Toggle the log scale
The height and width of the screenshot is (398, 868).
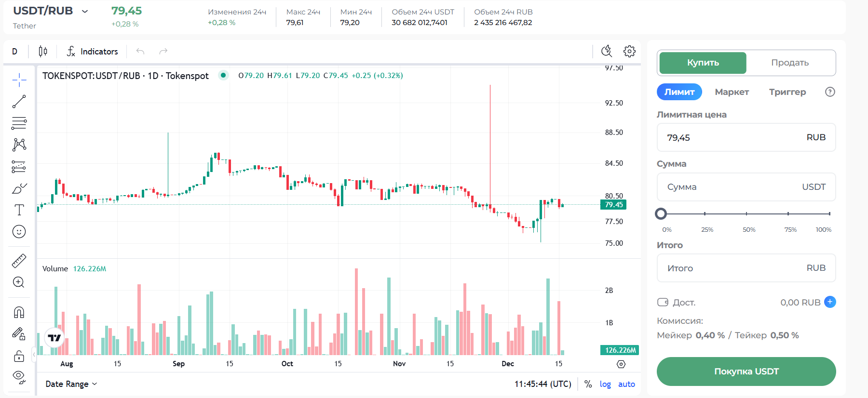(x=605, y=384)
